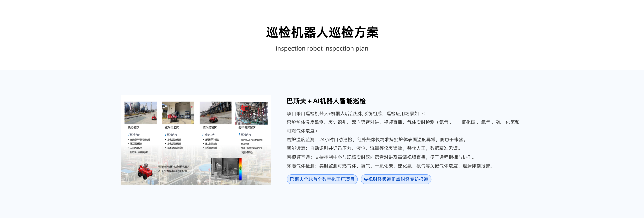Open the 化学品库区 warehouse photo

pos(178,113)
